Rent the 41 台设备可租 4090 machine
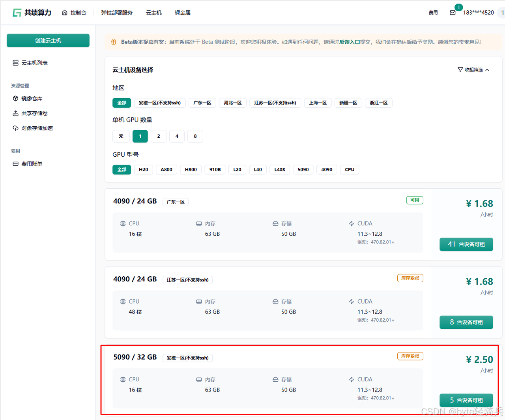The image size is (505, 420). [x=466, y=244]
